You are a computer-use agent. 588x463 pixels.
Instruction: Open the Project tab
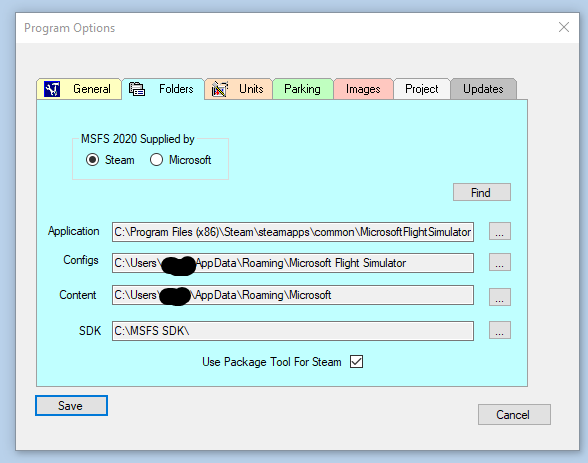coord(422,89)
